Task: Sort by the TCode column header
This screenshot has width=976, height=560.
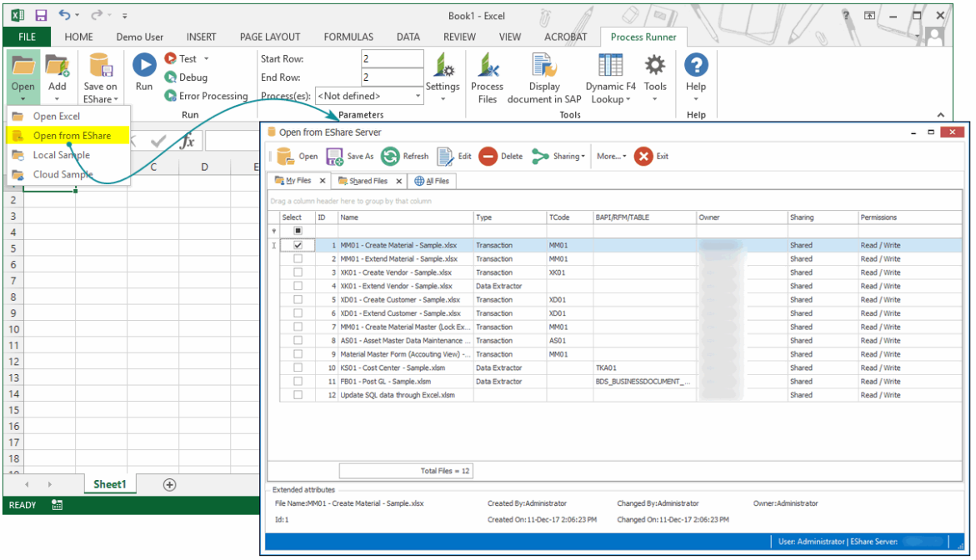Action: 569,217
